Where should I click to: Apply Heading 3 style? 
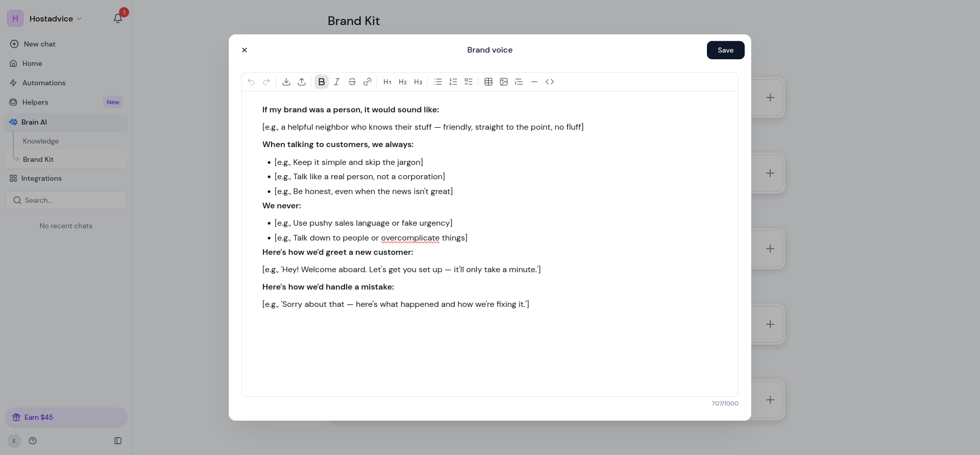(x=418, y=82)
